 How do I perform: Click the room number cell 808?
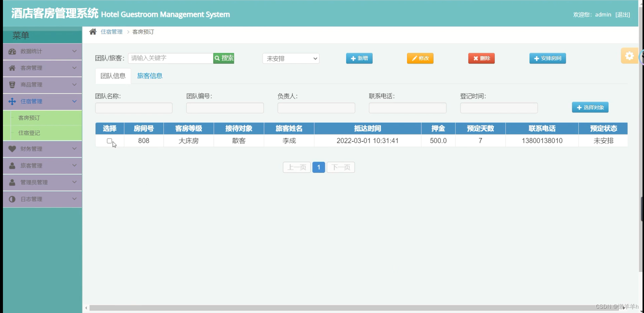click(x=144, y=141)
